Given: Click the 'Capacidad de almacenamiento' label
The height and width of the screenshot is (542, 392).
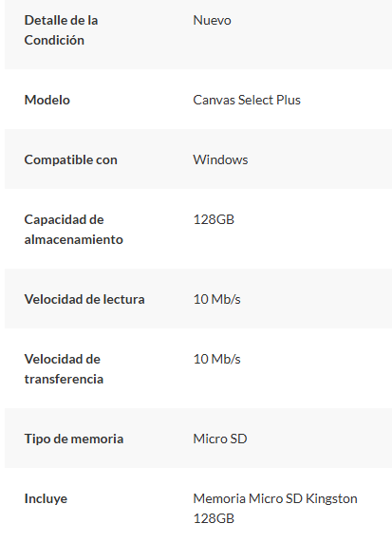Looking at the screenshot, I should pyautogui.click(x=73, y=230).
